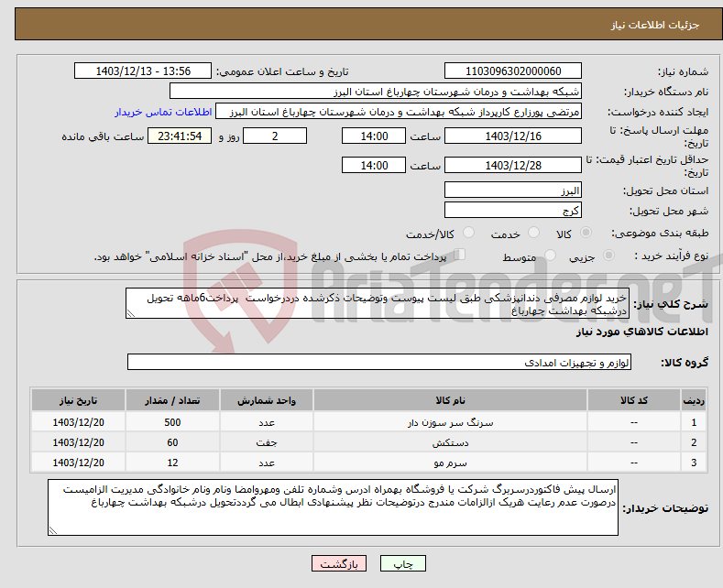Click the price validity date 1403/12/28
Image resolution: width=723 pixels, height=588 pixels.
coord(513,165)
